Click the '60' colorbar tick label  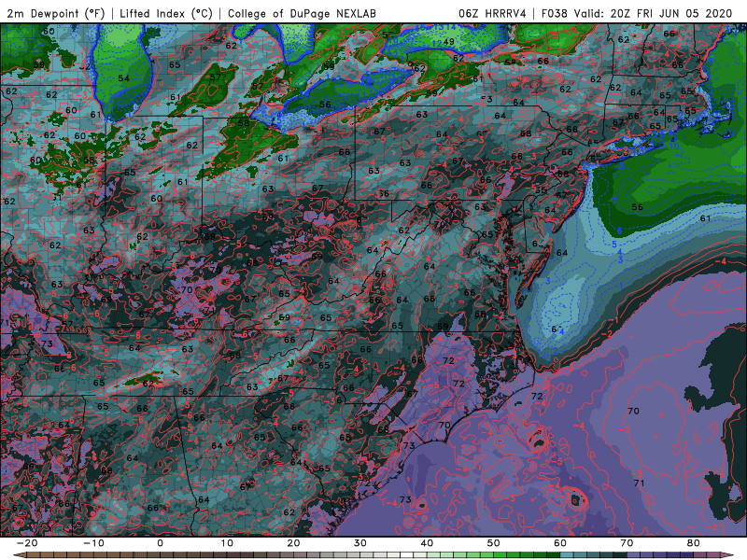pyautogui.click(x=560, y=543)
